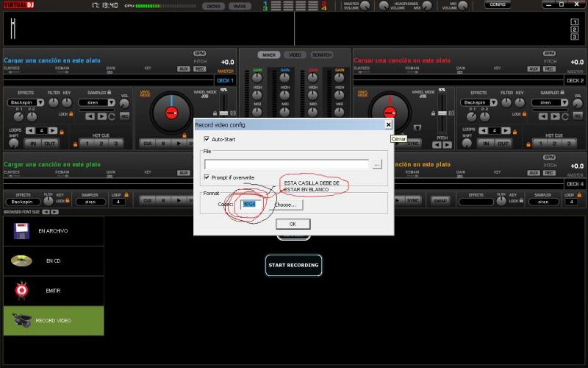Toggle Auto-Start checkbox in dialog
Image resolution: width=588 pixels, height=368 pixels.
coord(207,139)
